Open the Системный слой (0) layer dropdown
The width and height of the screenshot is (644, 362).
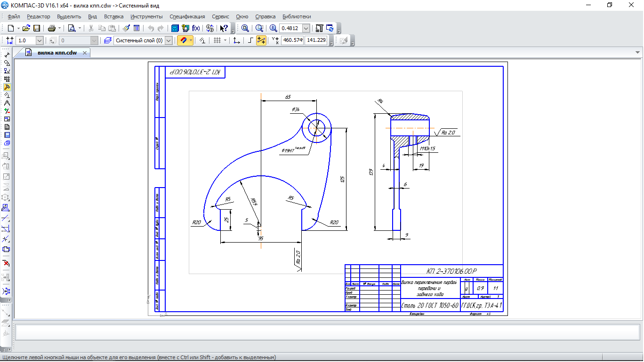pyautogui.click(x=169, y=40)
